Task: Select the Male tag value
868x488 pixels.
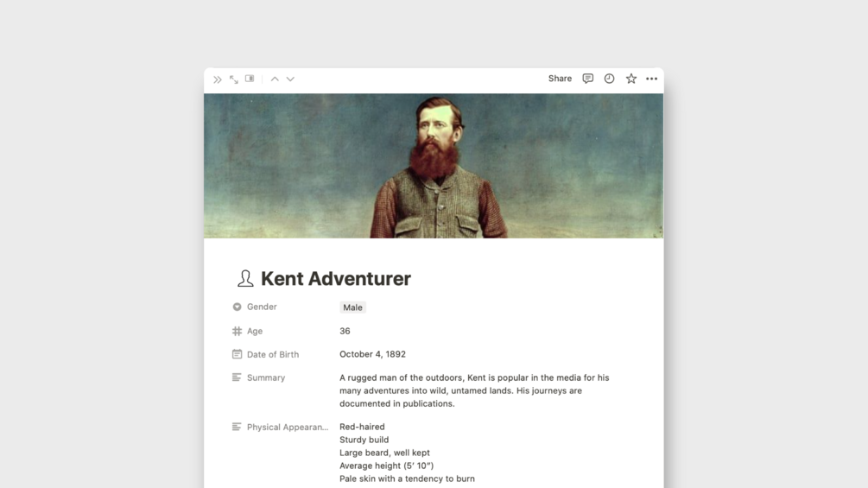Action: coord(352,307)
